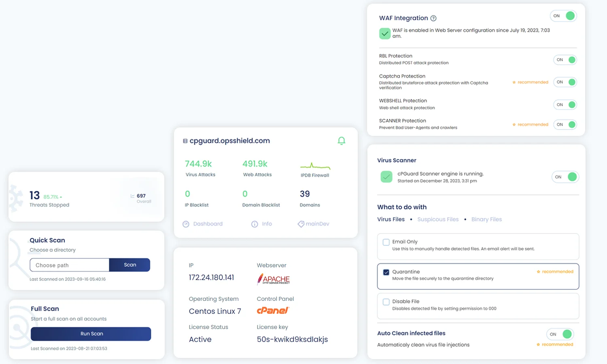Click the cpguard.opsshield.com hostname title
The width and height of the screenshot is (607, 364).
(x=230, y=141)
